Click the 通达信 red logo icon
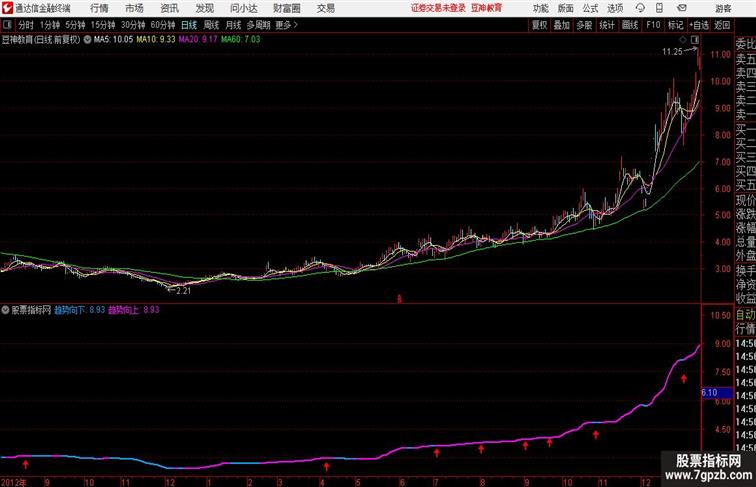Screen dimensions: 756x487 (x=7, y=8)
